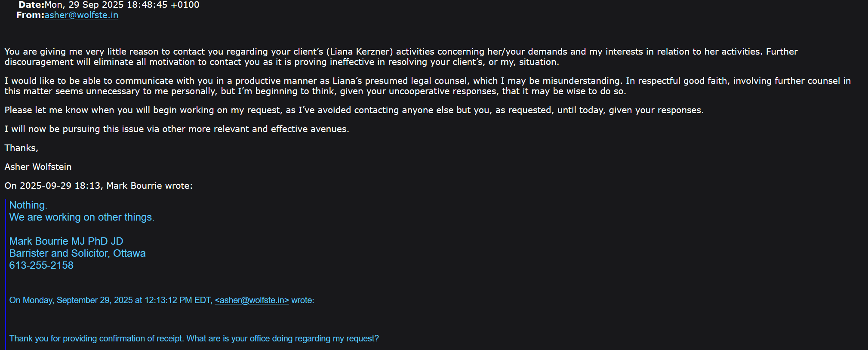Click the line 'I will now be pursuing this issue'
This screenshot has width=868, height=350.
tap(177, 129)
